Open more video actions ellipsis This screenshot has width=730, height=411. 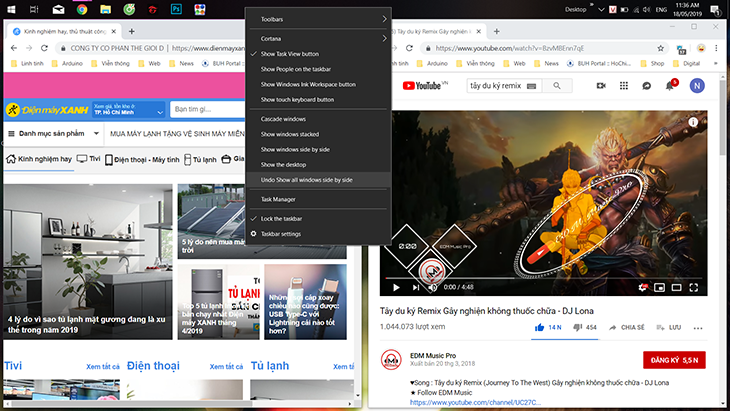(697, 328)
